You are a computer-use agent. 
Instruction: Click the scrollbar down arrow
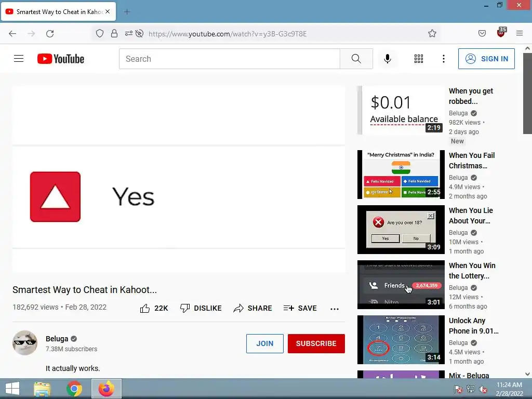coord(527,374)
